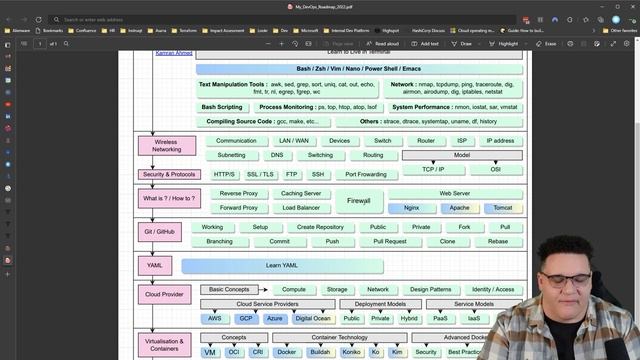
Task: Open the browser profile avatar
Action: tap(616, 20)
